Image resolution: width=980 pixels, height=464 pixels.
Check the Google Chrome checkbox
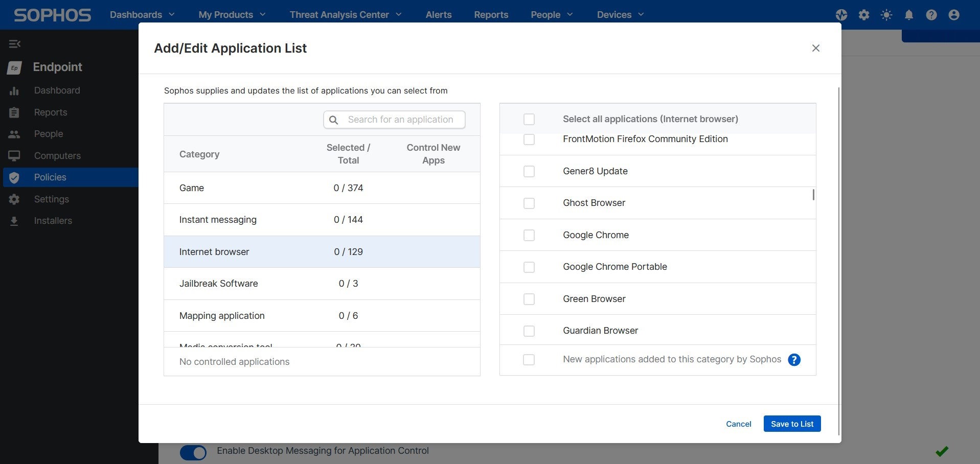tap(529, 235)
